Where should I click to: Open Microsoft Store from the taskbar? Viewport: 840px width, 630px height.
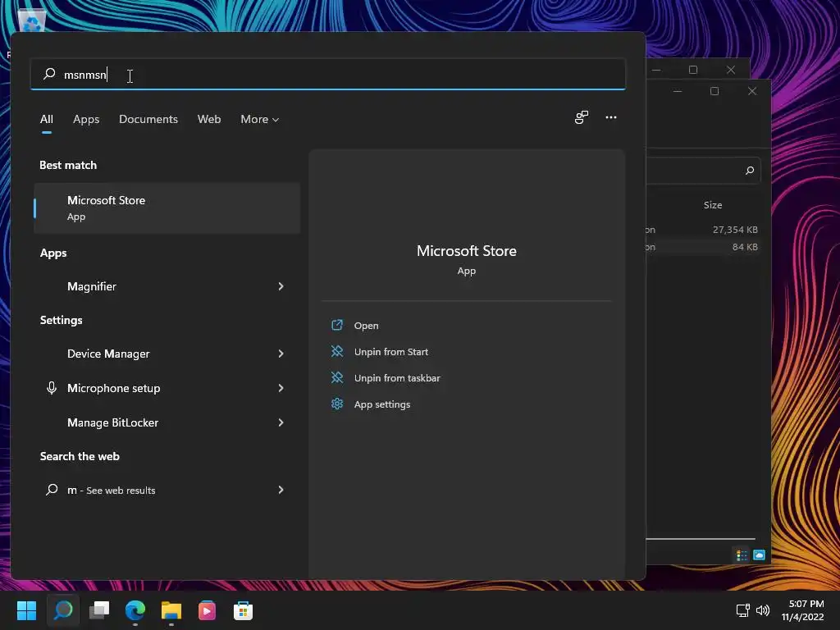click(243, 610)
